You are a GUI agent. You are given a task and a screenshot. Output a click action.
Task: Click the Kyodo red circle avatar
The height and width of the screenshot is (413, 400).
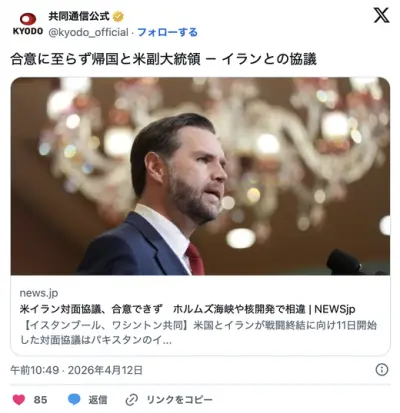[28, 19]
